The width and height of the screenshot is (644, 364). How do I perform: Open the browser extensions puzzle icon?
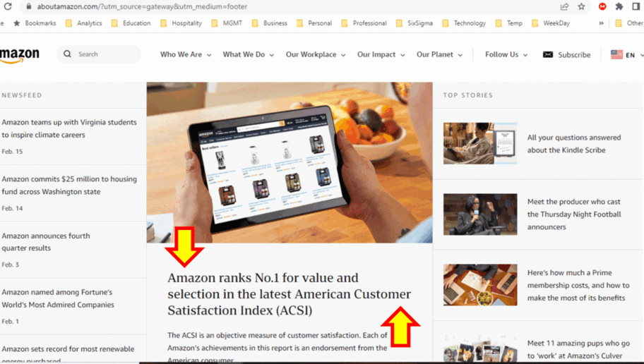pyautogui.click(x=619, y=6)
